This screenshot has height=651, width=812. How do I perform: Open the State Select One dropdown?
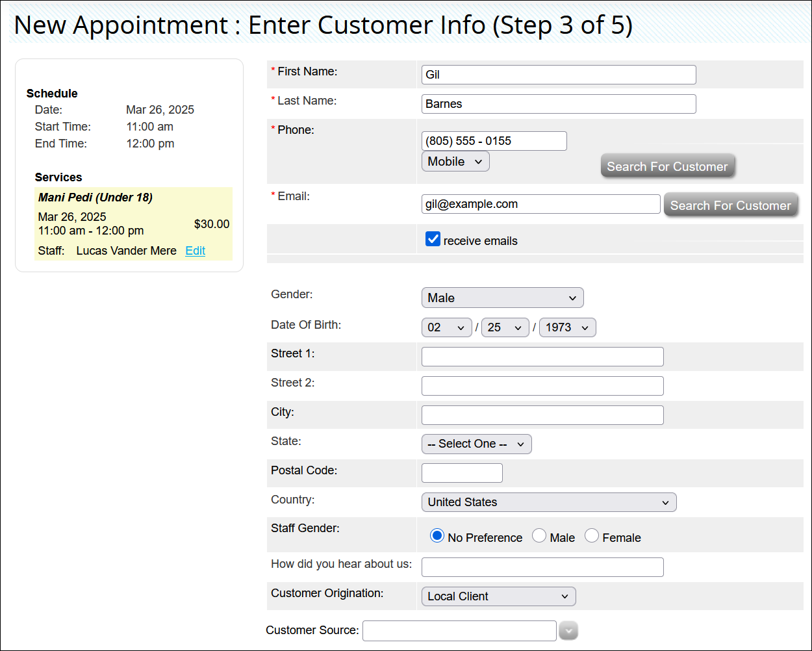[477, 444]
